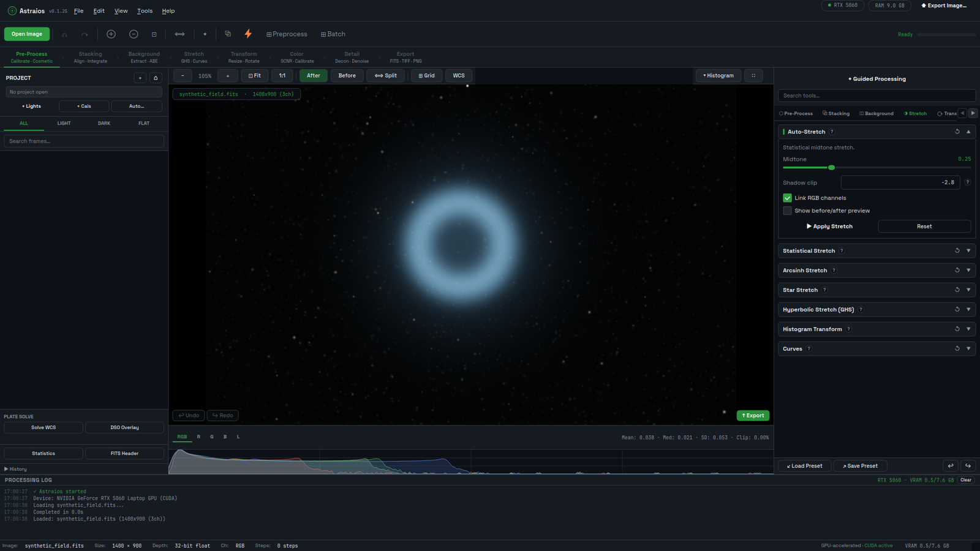The width and height of the screenshot is (980, 551).
Task: Toggle the Grid overlay
Action: click(x=426, y=76)
